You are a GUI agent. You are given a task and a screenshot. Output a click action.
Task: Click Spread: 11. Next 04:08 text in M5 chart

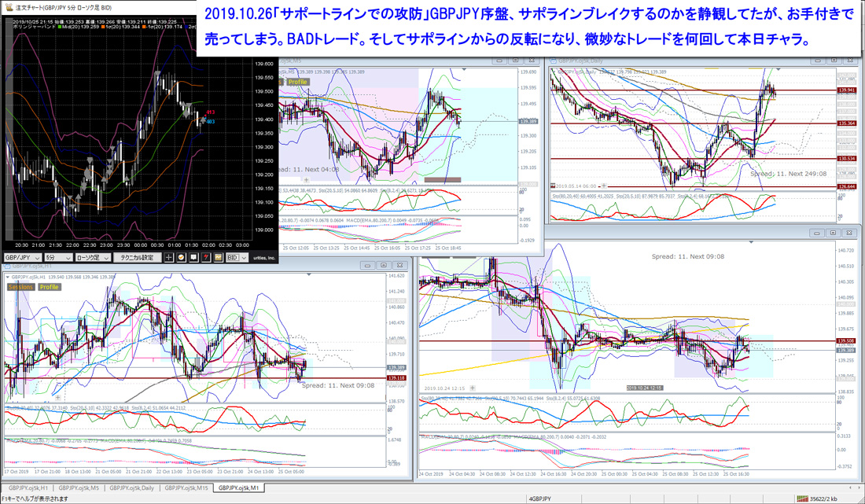pyautogui.click(x=307, y=169)
